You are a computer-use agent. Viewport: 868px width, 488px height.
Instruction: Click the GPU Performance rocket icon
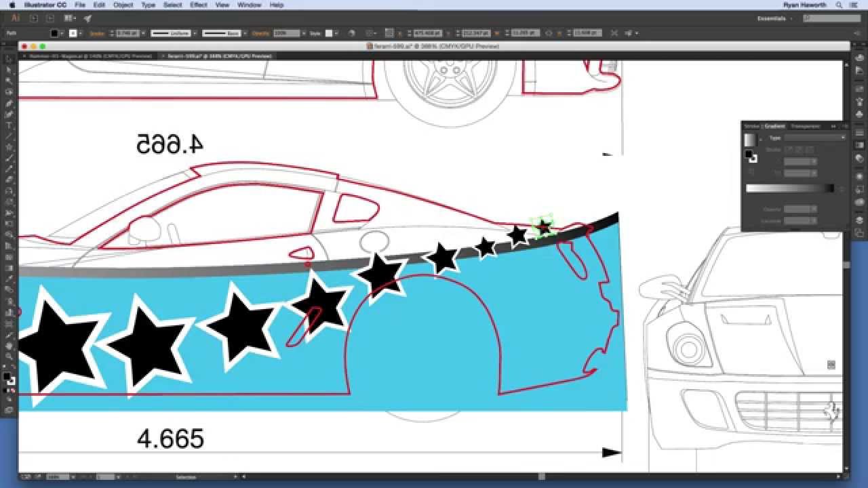87,18
